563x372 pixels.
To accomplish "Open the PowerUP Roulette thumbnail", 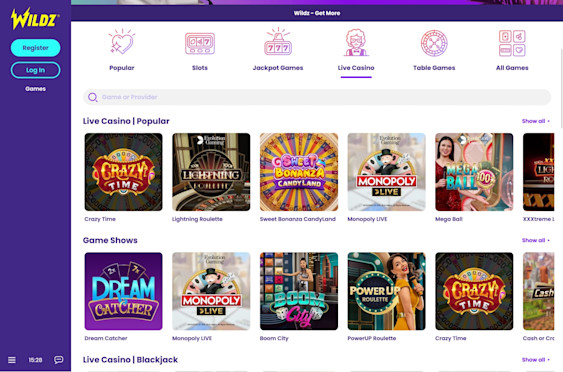I will click(386, 291).
